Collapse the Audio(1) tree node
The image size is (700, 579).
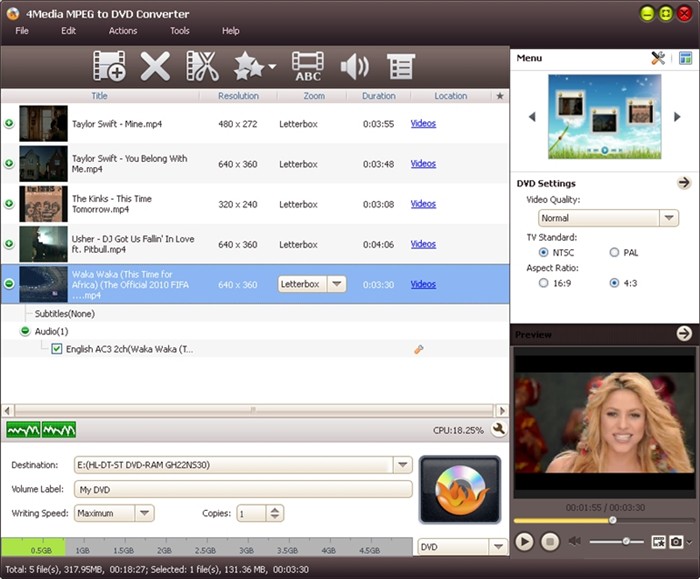point(25,331)
